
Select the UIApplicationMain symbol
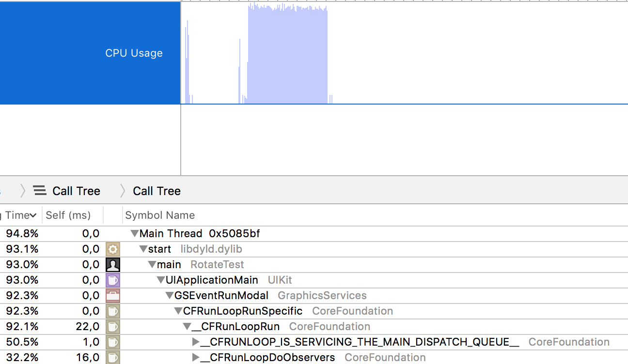[212, 280]
